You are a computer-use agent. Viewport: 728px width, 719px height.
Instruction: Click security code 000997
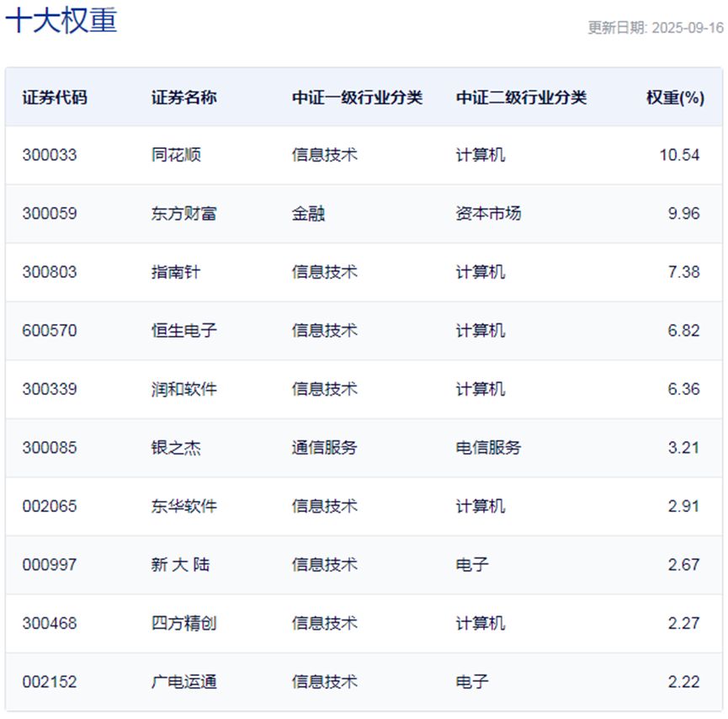coord(50,564)
